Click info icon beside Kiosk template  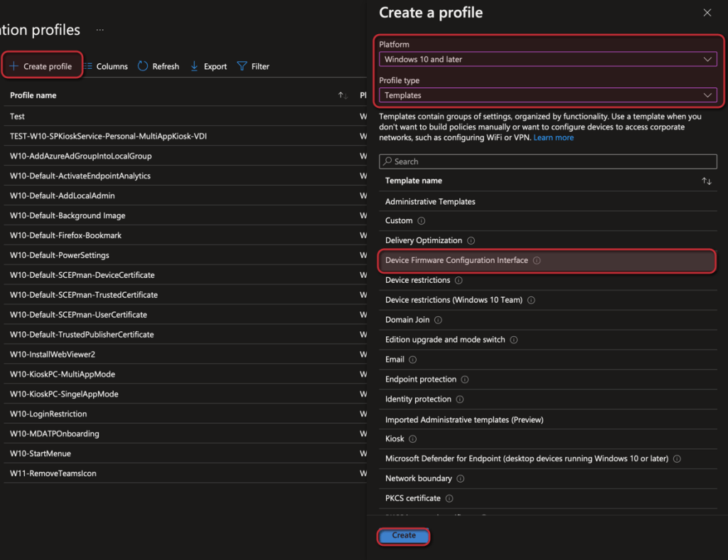[412, 439]
